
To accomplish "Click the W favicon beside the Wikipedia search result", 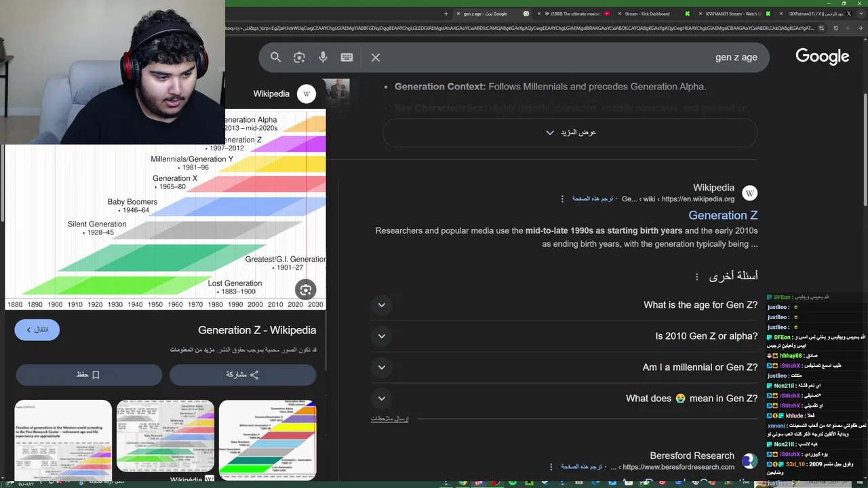I will click(749, 193).
